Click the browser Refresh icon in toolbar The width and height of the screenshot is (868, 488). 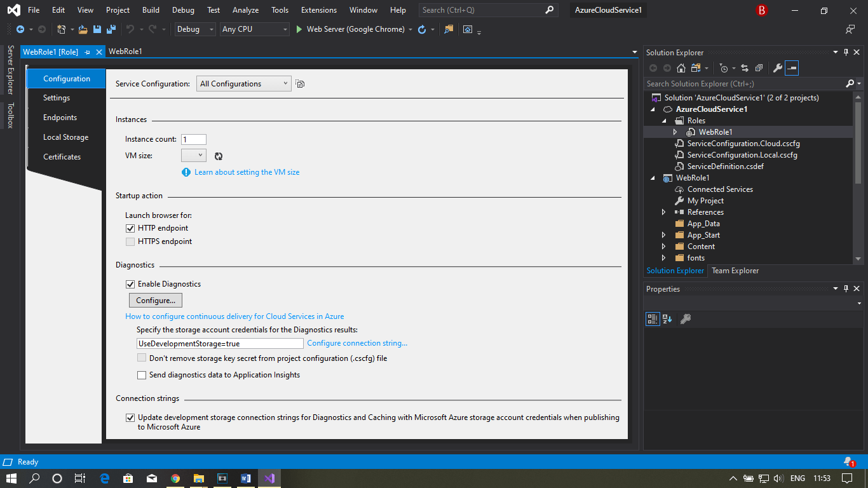click(422, 29)
